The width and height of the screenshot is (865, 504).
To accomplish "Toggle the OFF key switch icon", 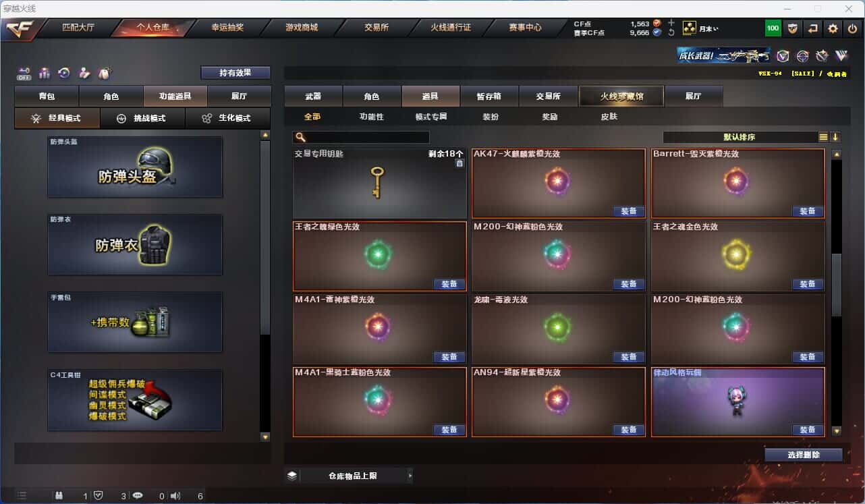I will pos(24,72).
